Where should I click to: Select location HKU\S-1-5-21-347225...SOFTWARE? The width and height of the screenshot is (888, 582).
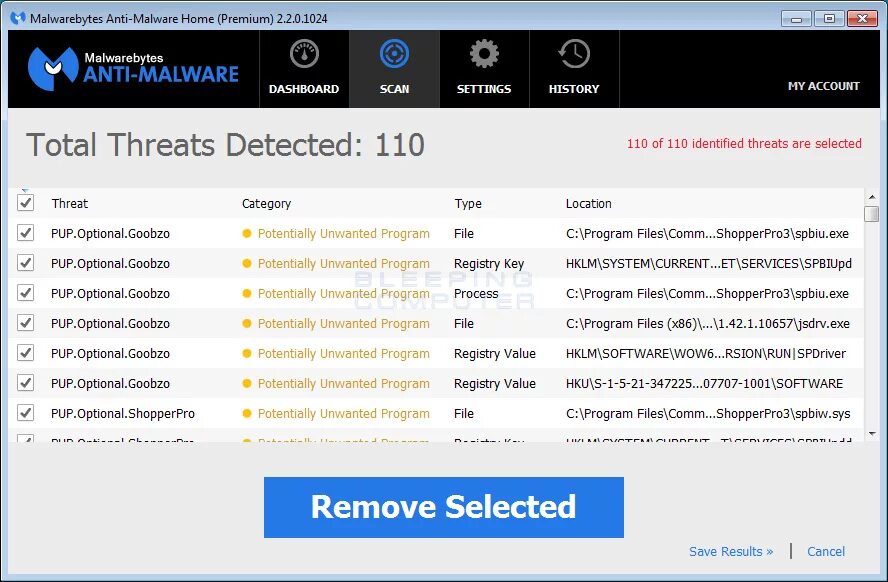pos(704,384)
